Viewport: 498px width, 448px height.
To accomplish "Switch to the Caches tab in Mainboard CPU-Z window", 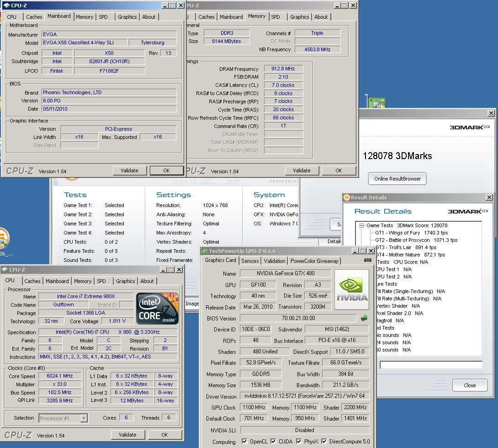I will point(34,17).
